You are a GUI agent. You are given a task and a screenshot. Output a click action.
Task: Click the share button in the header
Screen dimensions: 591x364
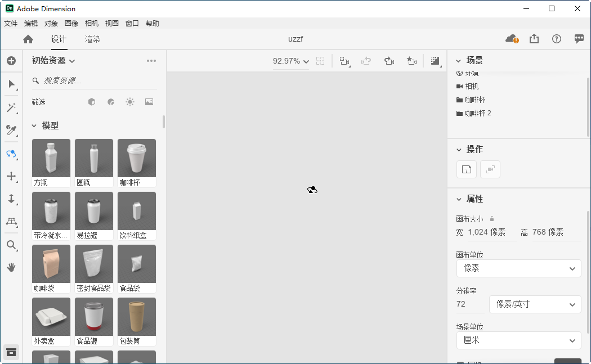[534, 39]
